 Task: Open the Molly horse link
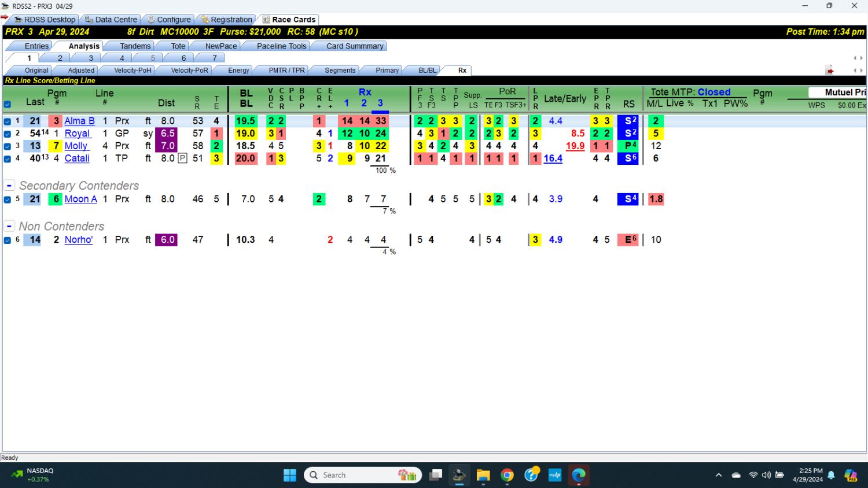pyautogui.click(x=76, y=146)
